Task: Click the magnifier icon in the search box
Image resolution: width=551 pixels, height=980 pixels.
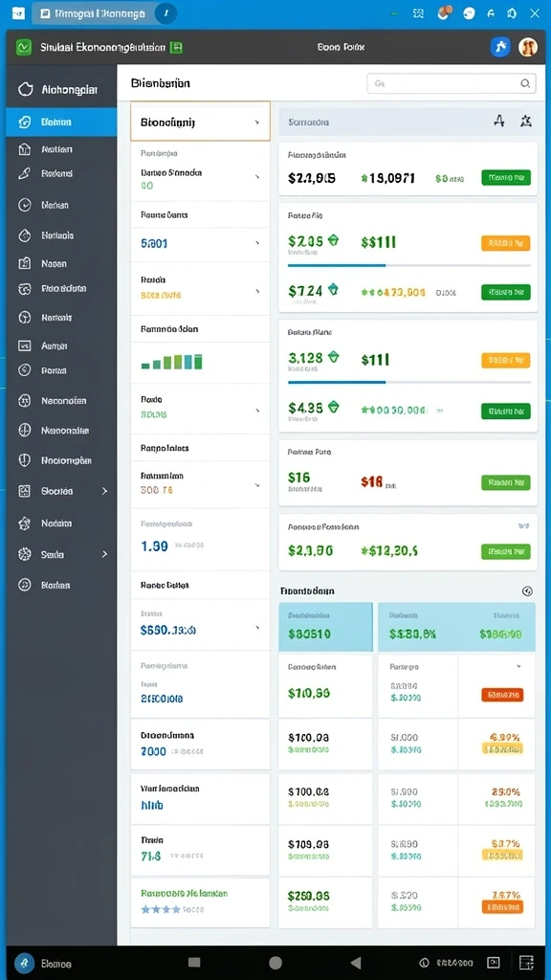Action: click(x=525, y=83)
